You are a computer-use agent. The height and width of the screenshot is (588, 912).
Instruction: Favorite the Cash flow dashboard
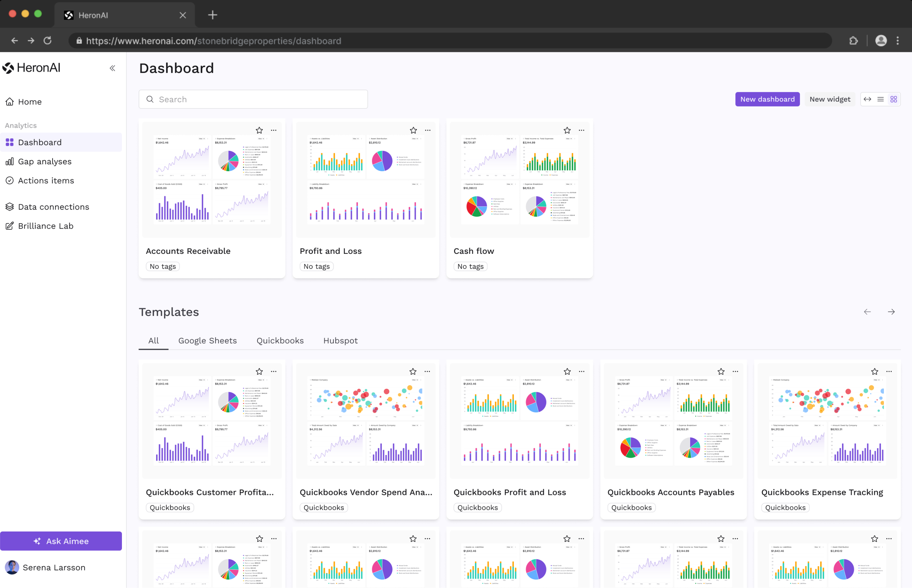567,131
